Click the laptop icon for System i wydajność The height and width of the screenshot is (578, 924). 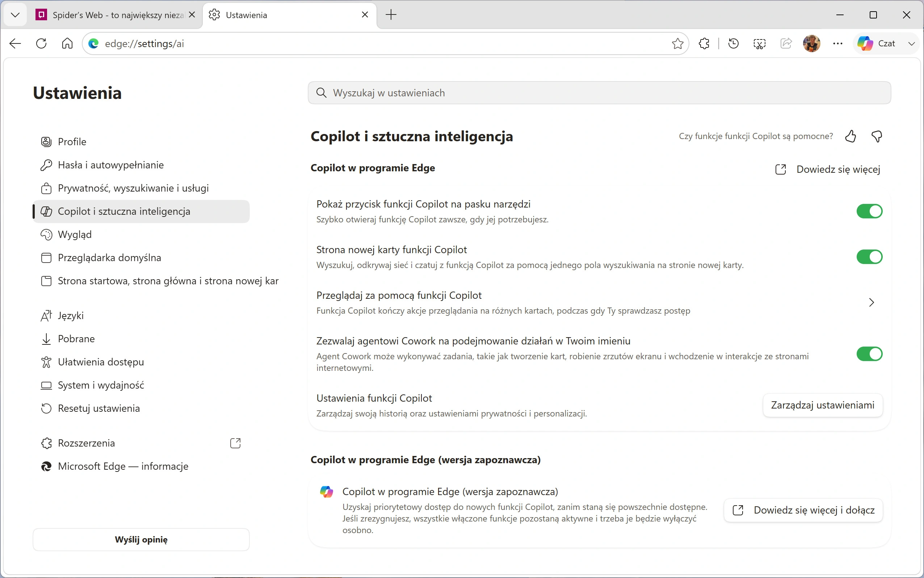coord(46,385)
